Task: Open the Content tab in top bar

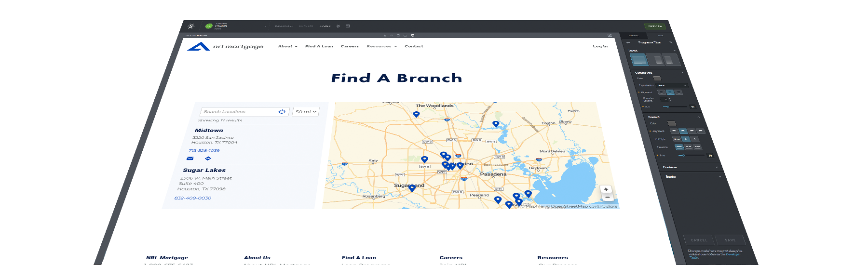Action: click(x=306, y=26)
